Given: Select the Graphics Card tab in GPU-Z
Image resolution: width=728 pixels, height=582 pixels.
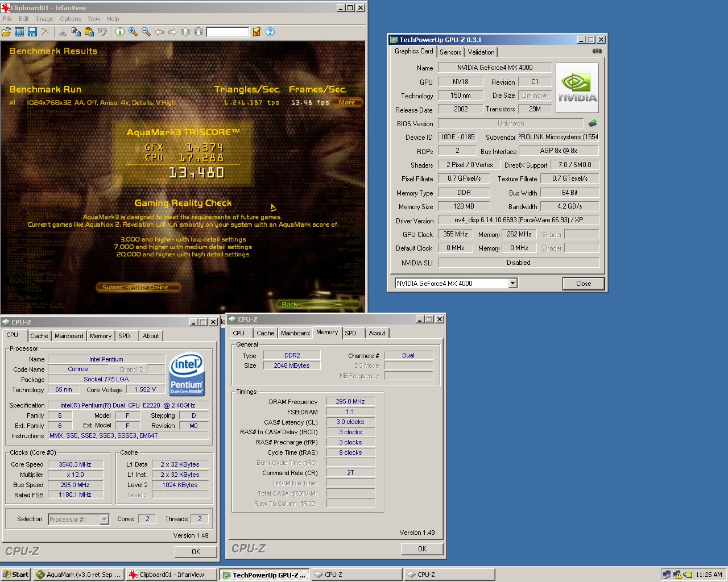Looking at the screenshot, I should pos(414,51).
